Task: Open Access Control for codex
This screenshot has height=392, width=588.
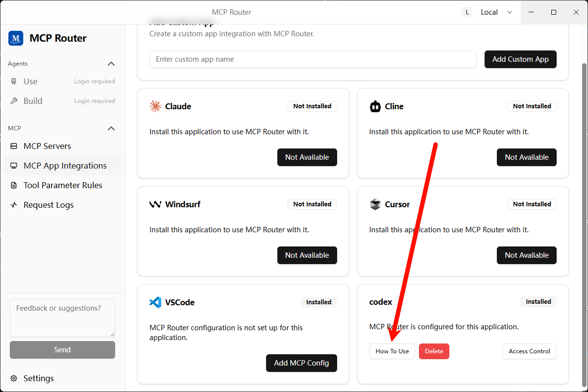Action: (529, 351)
